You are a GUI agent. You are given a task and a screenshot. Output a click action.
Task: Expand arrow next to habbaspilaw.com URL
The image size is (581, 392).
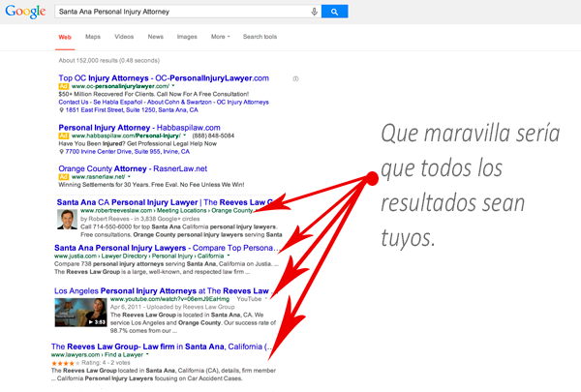click(x=185, y=136)
